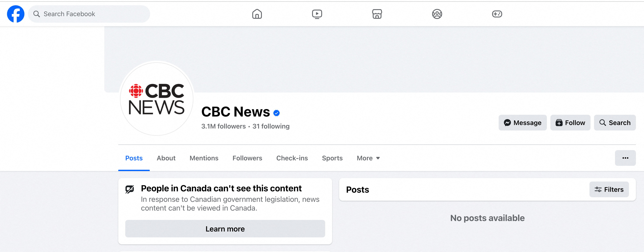Expand Filters options for posts
This screenshot has width=644, height=252.
[x=609, y=189]
